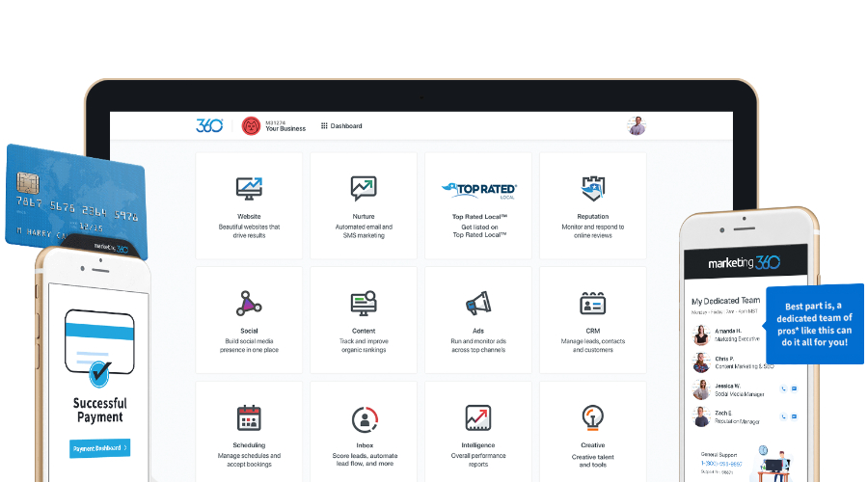Screen dimensions: 868x482
Task: Click the blue checkmark payment icon
Action: point(99,375)
